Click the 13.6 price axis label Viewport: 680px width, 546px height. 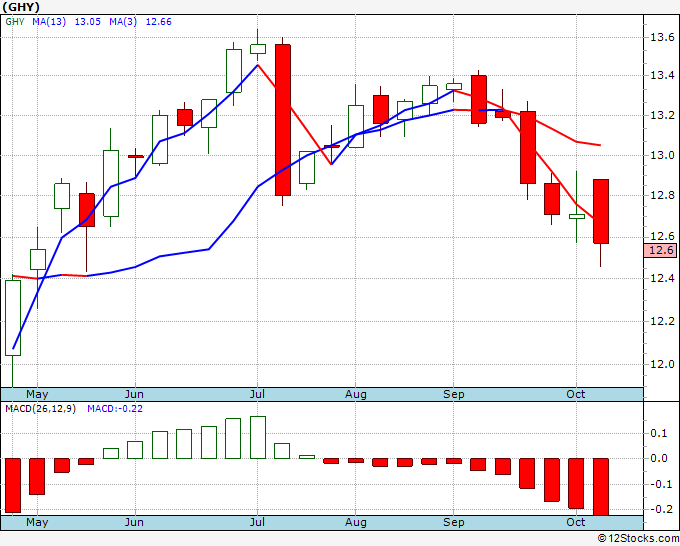(662, 37)
